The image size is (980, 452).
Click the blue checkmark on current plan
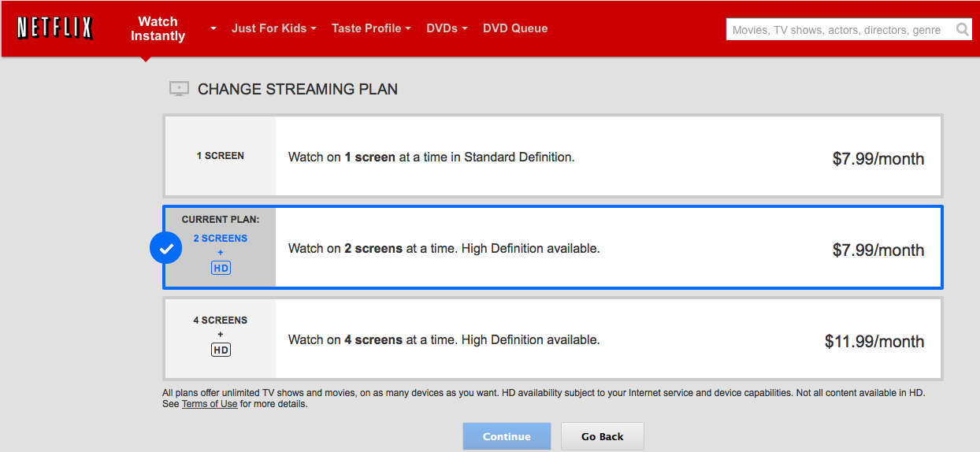coord(165,249)
